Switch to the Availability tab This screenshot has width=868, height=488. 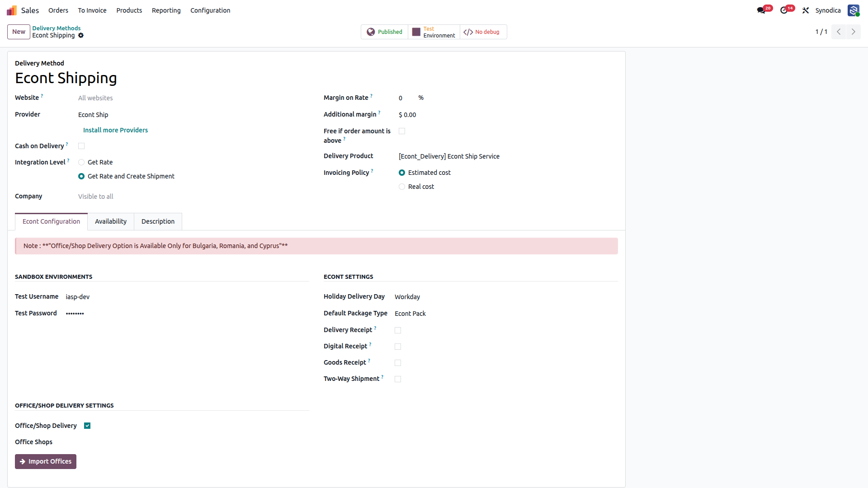tap(111, 221)
